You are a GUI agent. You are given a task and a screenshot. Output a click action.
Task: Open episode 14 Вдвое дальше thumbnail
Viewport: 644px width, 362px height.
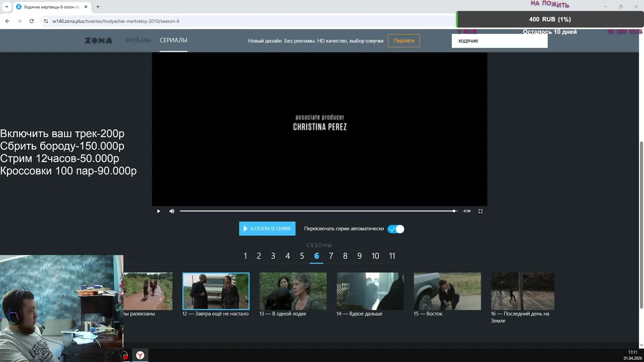click(x=370, y=291)
